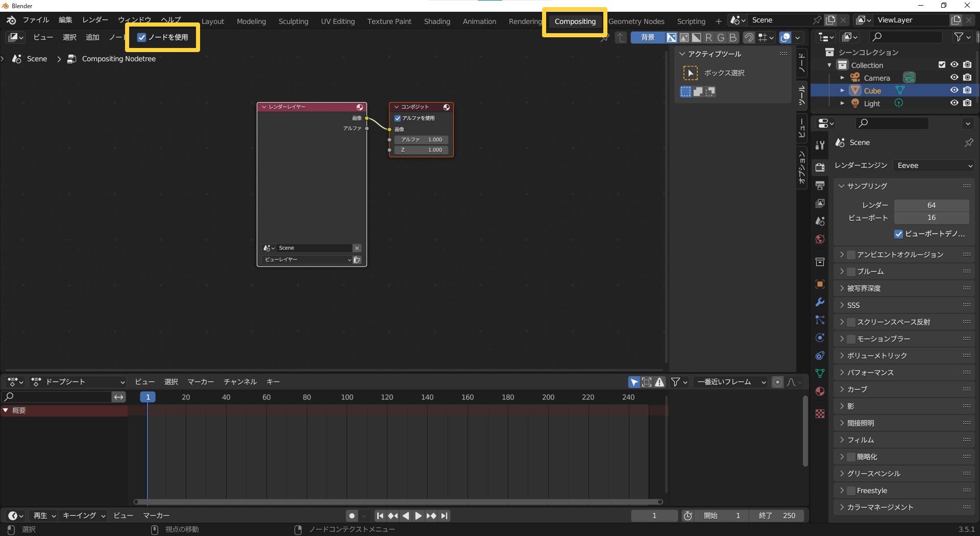Open the レンダーエンジン Eevee dropdown
The height and width of the screenshot is (536, 980).
[933, 165]
